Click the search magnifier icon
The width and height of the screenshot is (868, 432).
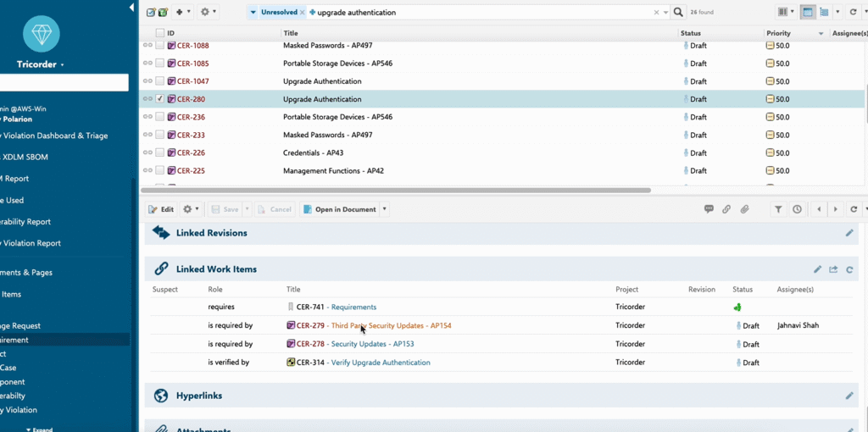tap(678, 13)
